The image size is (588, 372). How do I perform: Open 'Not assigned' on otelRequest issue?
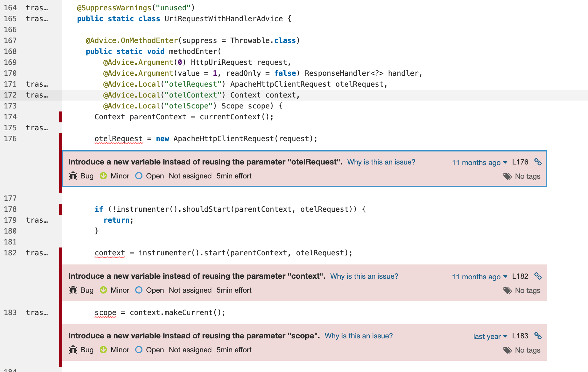tap(190, 176)
